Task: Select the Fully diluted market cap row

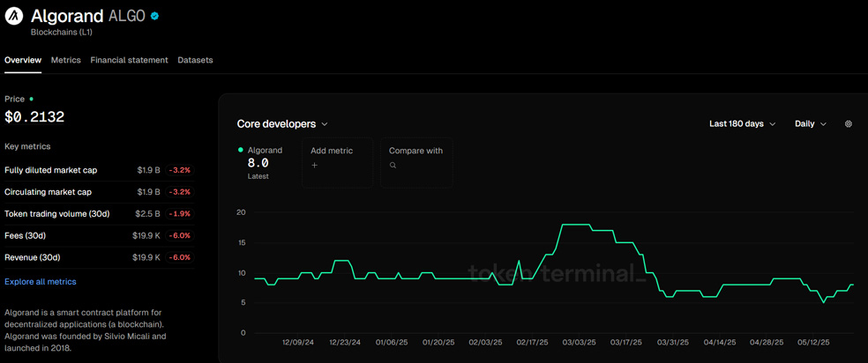Action: pyautogui.click(x=97, y=170)
